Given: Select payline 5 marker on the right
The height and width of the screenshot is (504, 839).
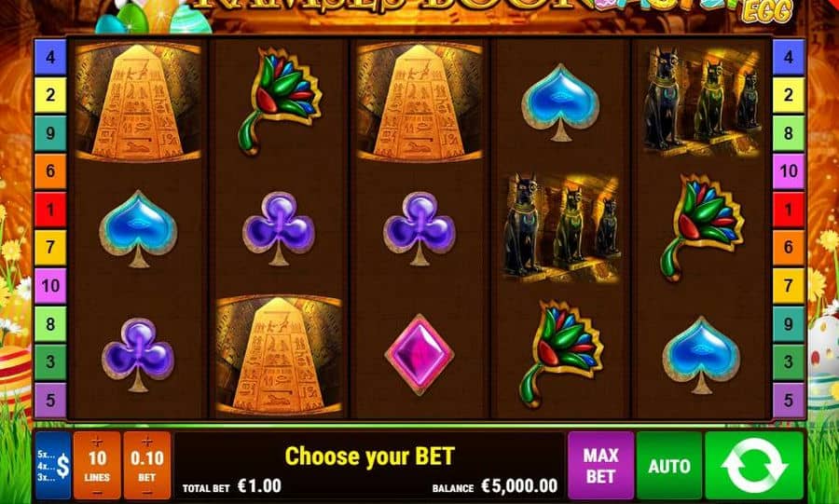Looking at the screenshot, I should click(x=788, y=401).
